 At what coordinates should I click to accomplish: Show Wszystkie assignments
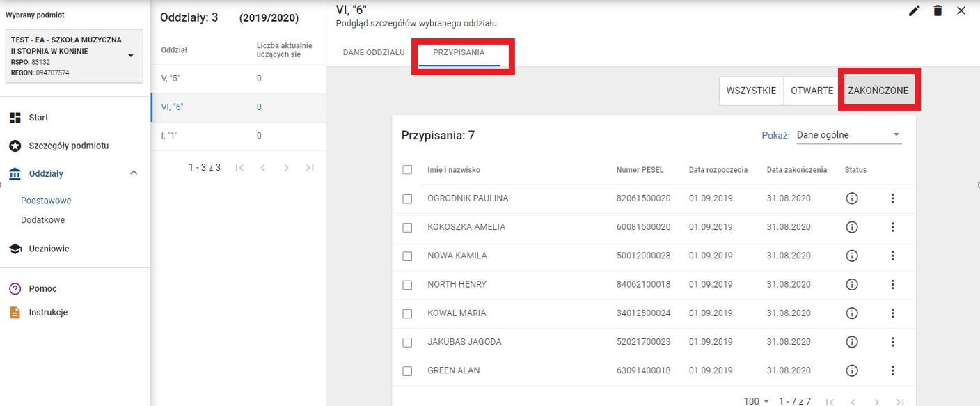[751, 91]
